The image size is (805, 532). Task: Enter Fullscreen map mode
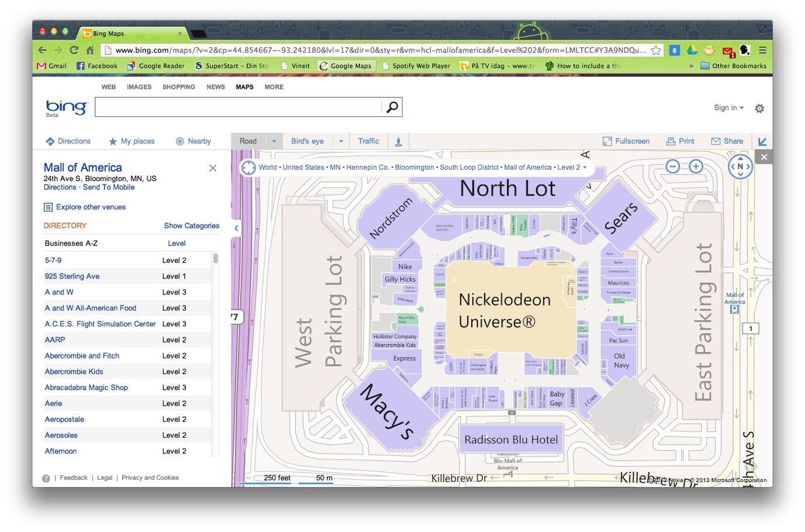(x=626, y=141)
